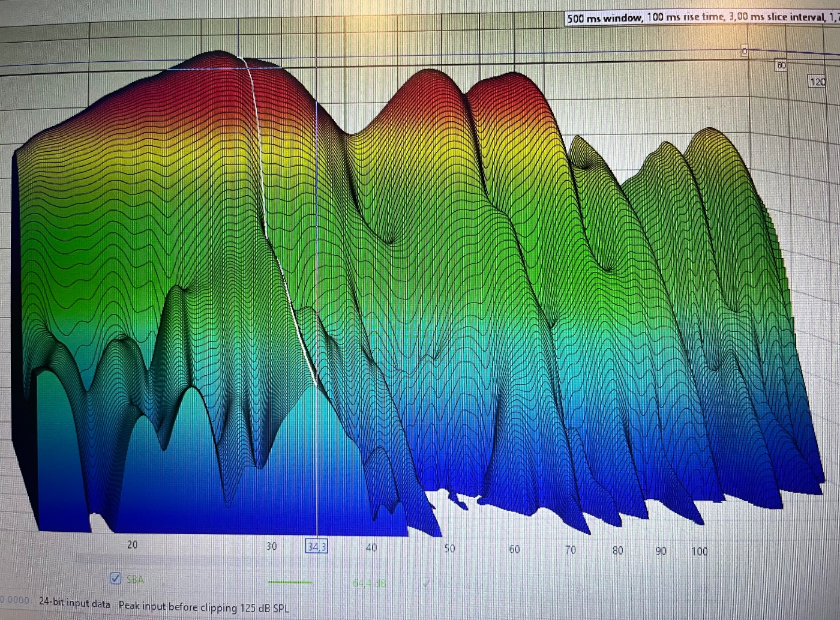
Task: Click the 60 ms time axis marker
Action: (x=781, y=65)
